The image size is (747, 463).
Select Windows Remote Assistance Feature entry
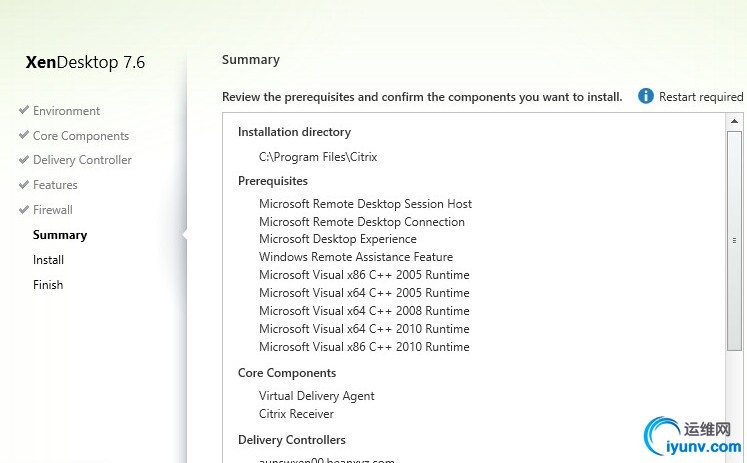click(x=356, y=257)
